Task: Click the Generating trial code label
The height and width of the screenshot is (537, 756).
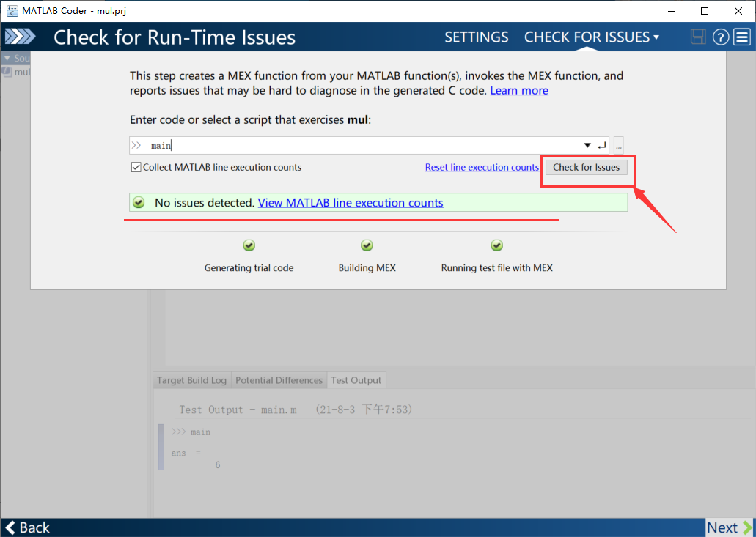Action: click(x=249, y=268)
